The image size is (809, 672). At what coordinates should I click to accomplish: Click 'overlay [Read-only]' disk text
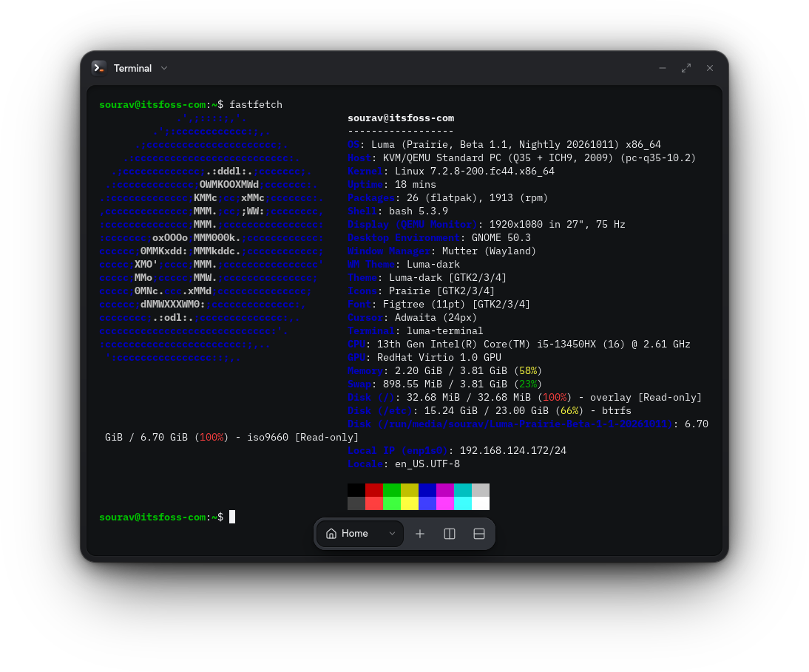pos(646,398)
